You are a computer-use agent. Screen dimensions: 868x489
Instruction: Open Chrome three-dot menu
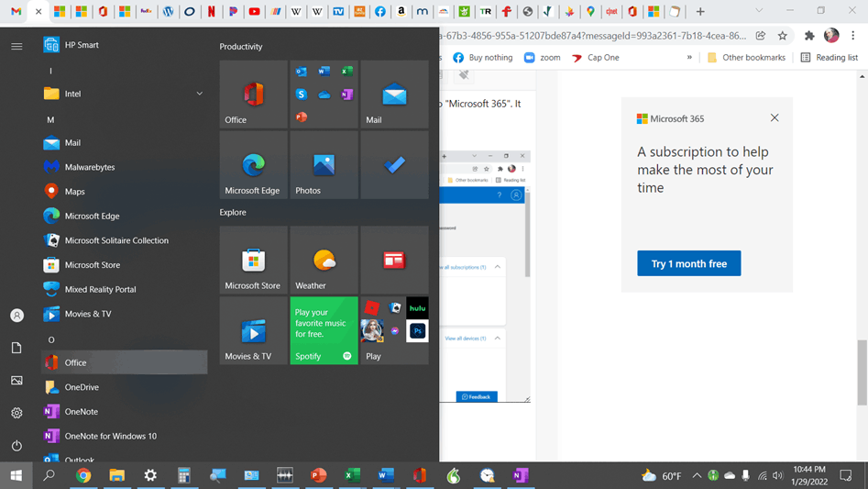pos(853,36)
